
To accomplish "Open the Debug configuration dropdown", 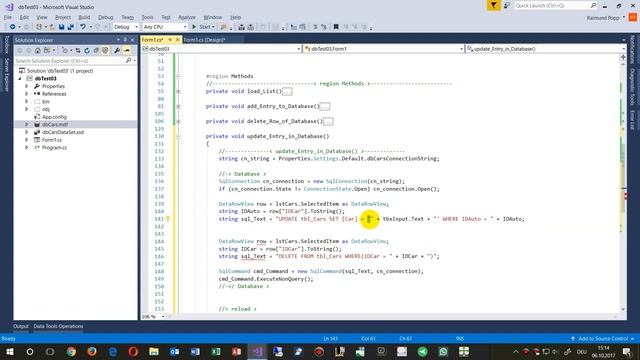I will (x=125, y=27).
